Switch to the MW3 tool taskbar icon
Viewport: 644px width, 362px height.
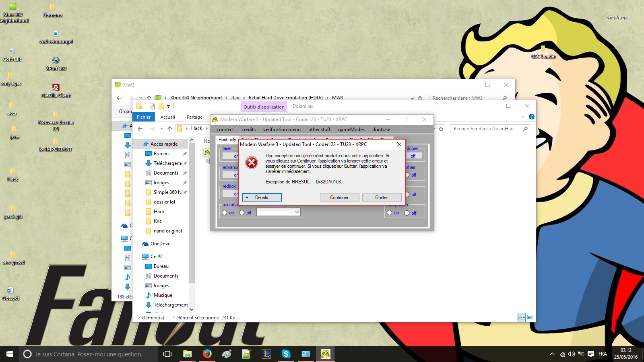coord(325,354)
